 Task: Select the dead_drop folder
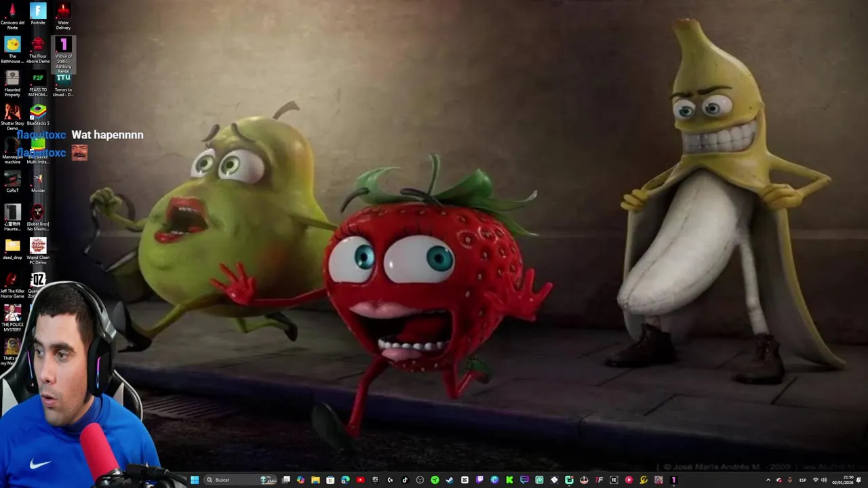(x=12, y=249)
